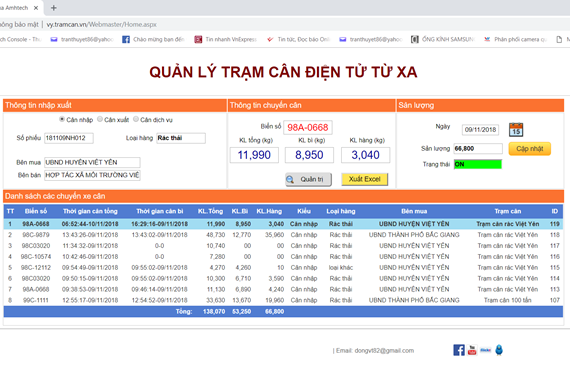The height and width of the screenshot is (379, 570).
Task: Click the 'Thời gian cân bì' column header
Action: pyautogui.click(x=160, y=211)
